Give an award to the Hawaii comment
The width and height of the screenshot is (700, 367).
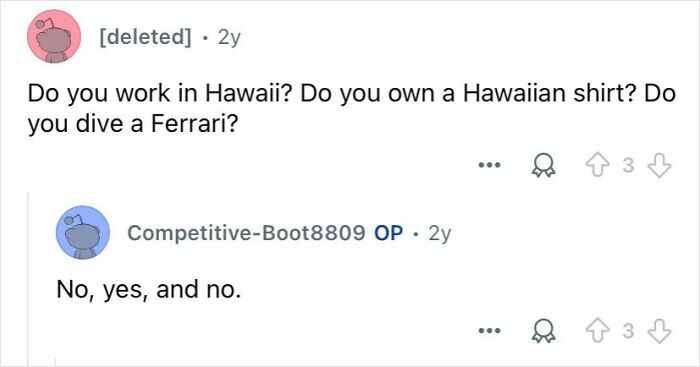543,167
